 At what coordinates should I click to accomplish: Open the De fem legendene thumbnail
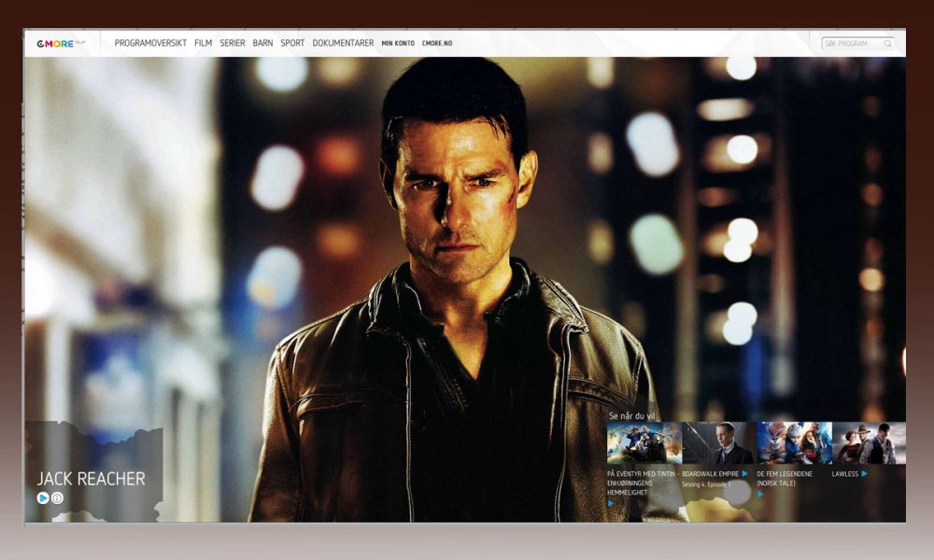(x=794, y=443)
